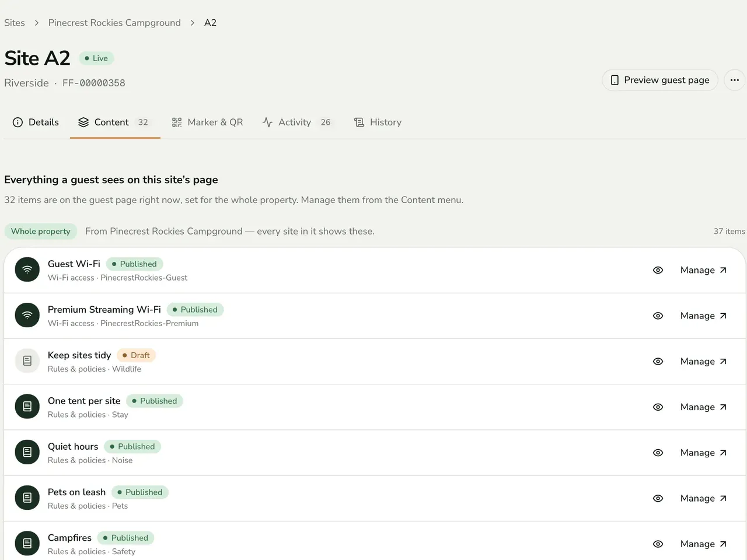Screen dimensions: 747x560
Task: Click the 'Keep sites tidy' title
Action: (79, 355)
